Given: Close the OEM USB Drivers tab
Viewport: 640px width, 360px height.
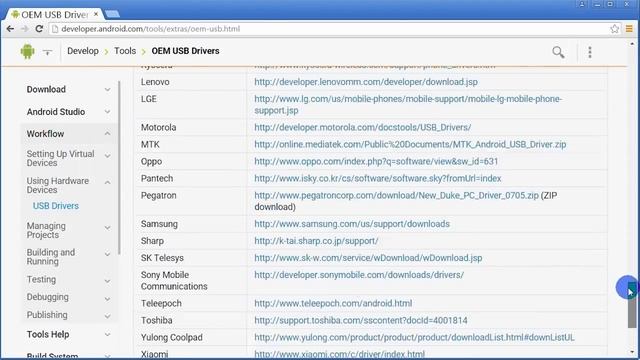Looking at the screenshot, I should (96, 14).
